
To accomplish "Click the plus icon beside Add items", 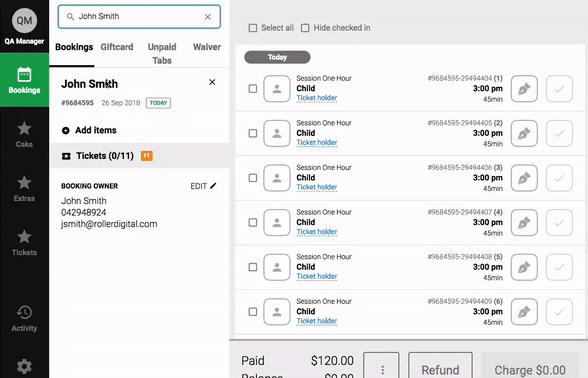I will tap(66, 130).
